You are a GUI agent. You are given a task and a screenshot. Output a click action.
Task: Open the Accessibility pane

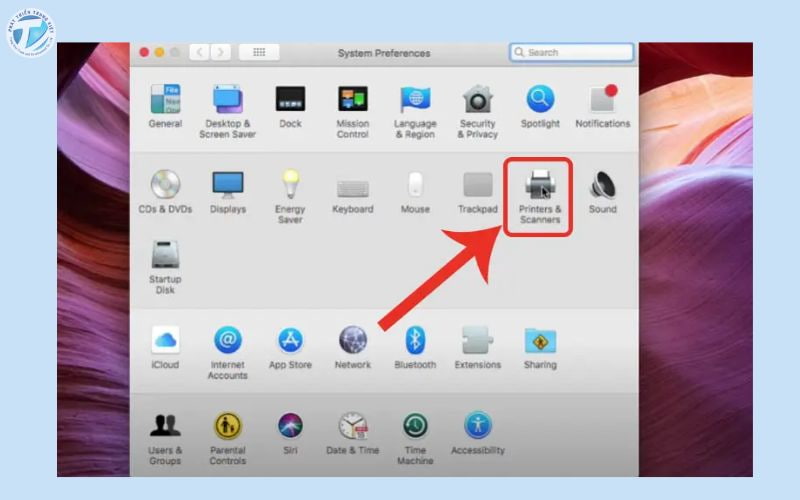(477, 427)
